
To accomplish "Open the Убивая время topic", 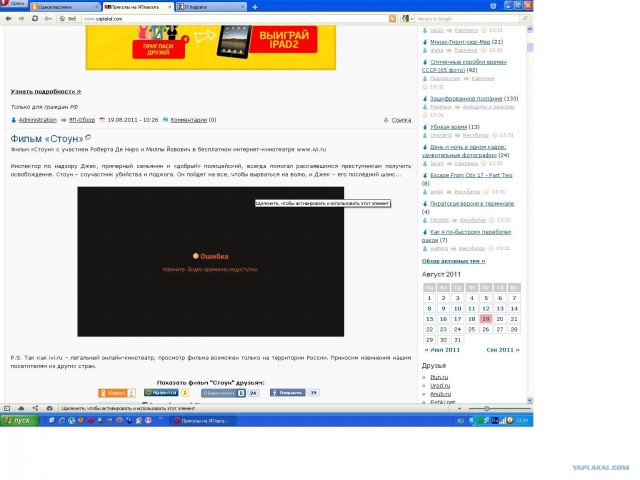I will point(448,127).
